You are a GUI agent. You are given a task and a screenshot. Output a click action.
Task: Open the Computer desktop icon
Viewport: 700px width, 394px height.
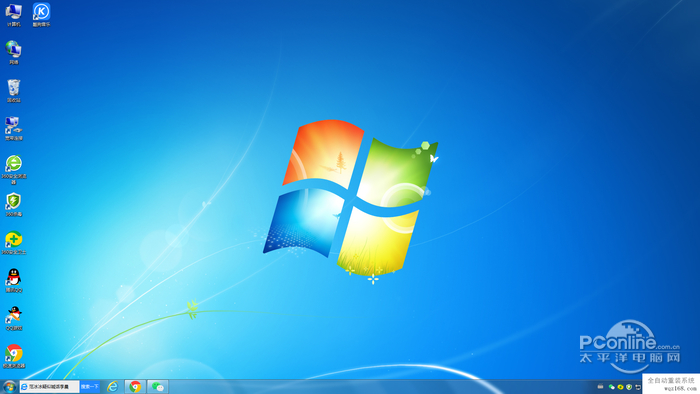pyautogui.click(x=13, y=14)
